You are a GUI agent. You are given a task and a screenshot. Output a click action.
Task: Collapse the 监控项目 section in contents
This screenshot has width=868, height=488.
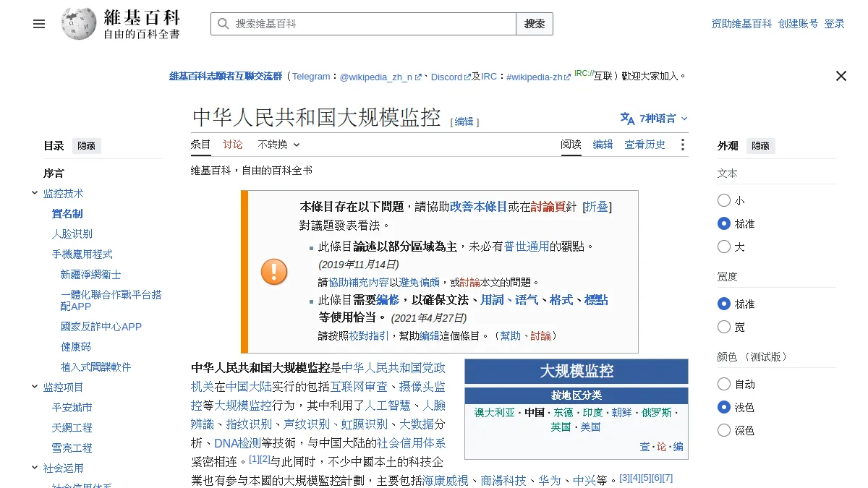[x=35, y=387]
